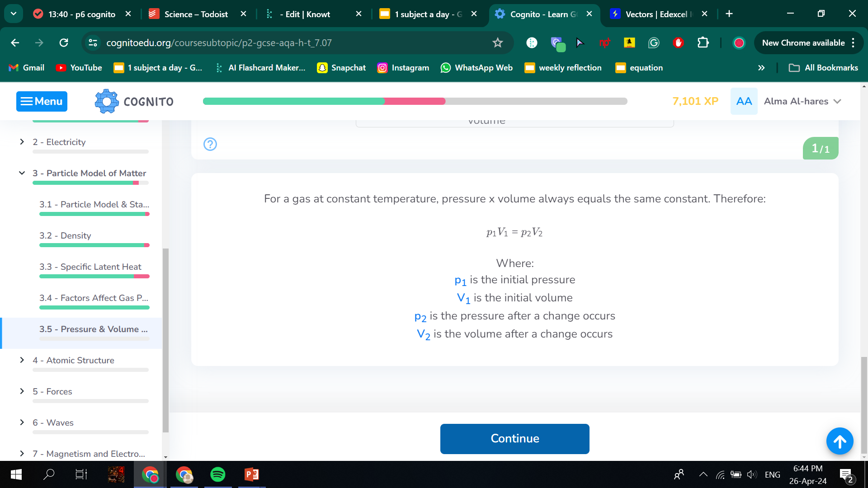This screenshot has width=868, height=488.
Task: Click the 1 subject a day tab
Action: [428, 14]
